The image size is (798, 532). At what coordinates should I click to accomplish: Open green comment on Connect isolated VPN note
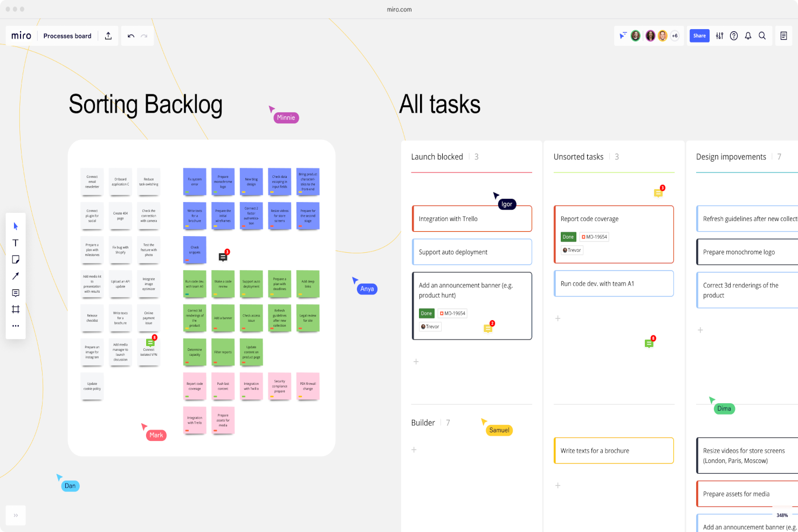150,343
